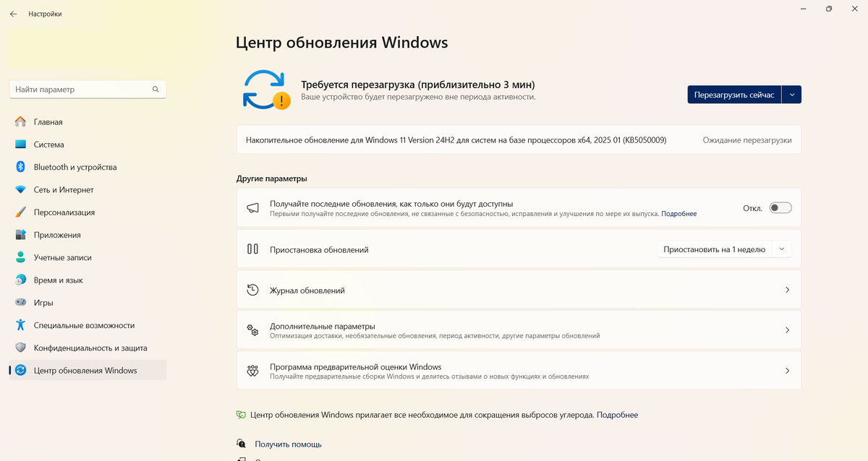Click the search magnifier icon in Найти параметр
Viewport: 868px width, 461px height.
click(x=156, y=90)
